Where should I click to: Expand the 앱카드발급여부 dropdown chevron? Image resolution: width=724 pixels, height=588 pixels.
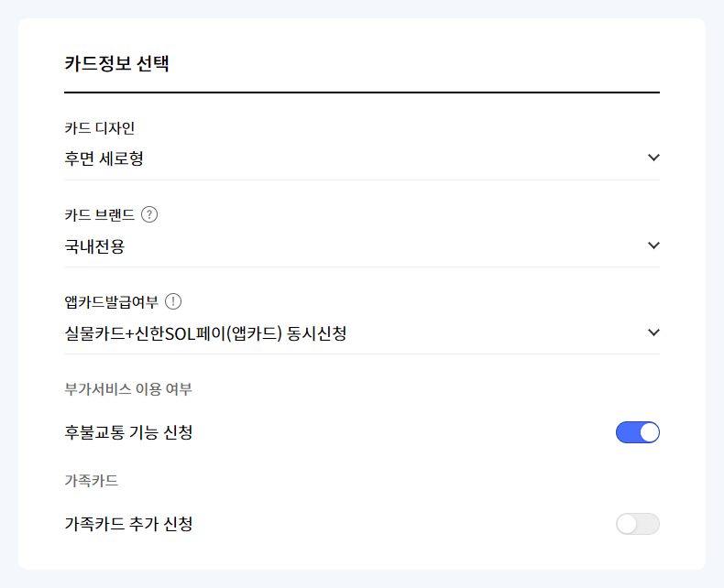[653, 332]
